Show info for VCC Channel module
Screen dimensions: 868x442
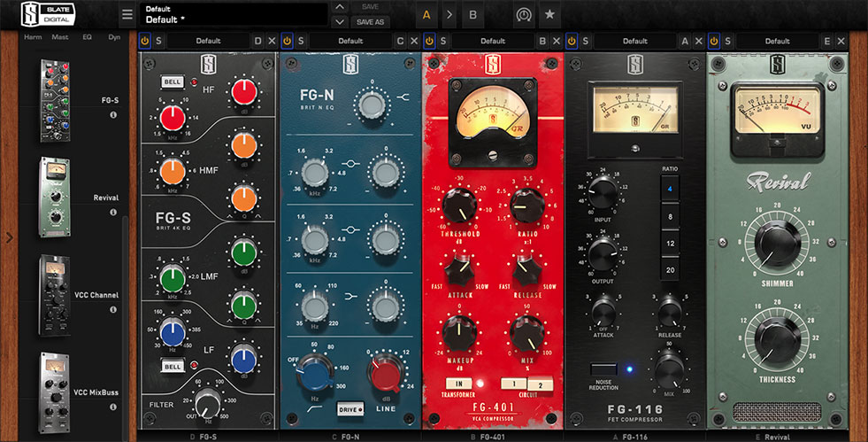pos(113,310)
